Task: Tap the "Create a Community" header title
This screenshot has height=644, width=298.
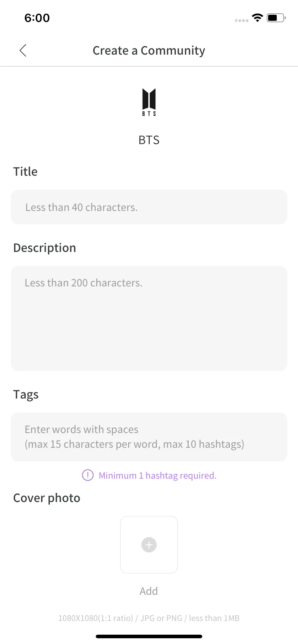Action: coord(149,51)
